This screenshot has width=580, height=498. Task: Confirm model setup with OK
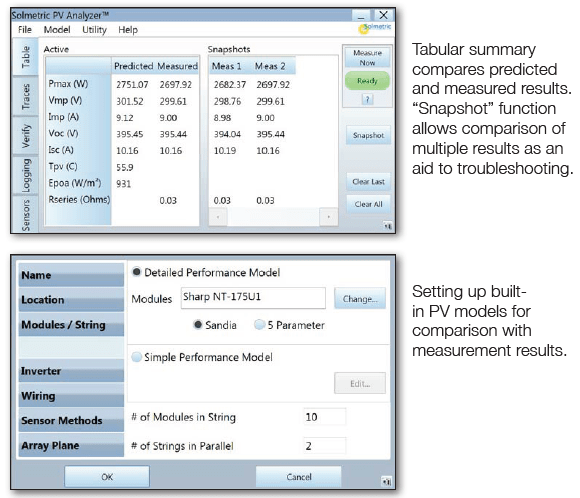click(x=107, y=477)
